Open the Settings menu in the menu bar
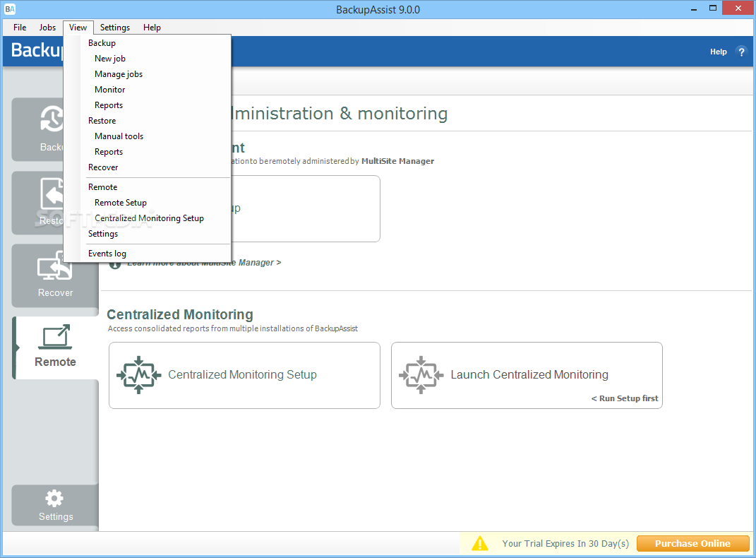 115,28
